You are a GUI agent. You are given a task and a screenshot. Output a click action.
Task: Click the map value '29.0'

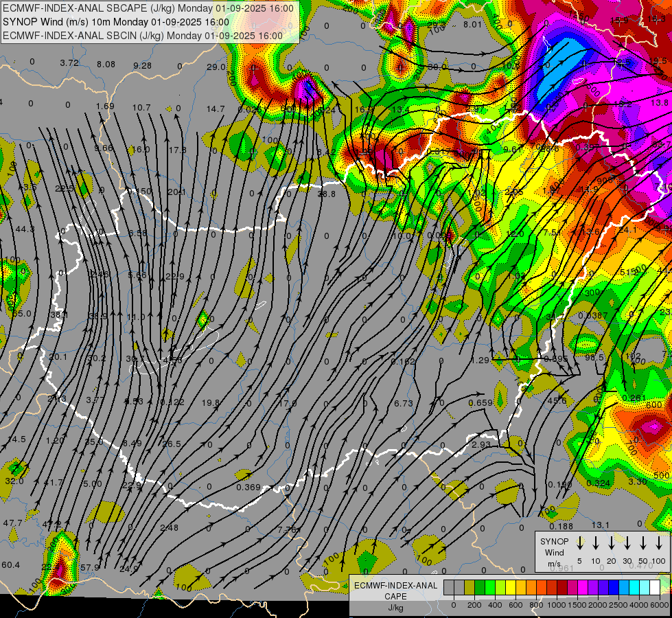(216, 67)
